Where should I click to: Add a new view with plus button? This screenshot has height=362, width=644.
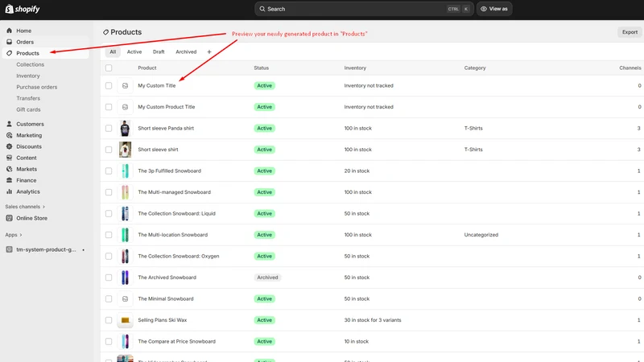click(x=209, y=51)
